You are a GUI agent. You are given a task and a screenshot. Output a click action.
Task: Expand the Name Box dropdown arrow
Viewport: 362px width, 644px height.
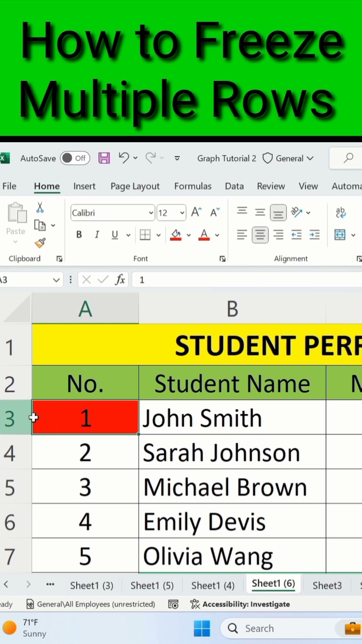[x=56, y=280]
